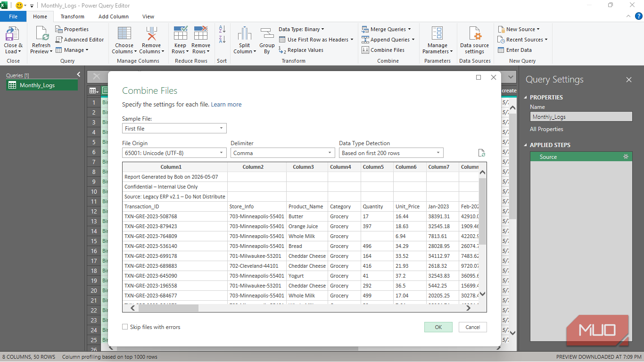Close the Query Settings pane
This screenshot has width=644, height=362.
click(x=628, y=80)
